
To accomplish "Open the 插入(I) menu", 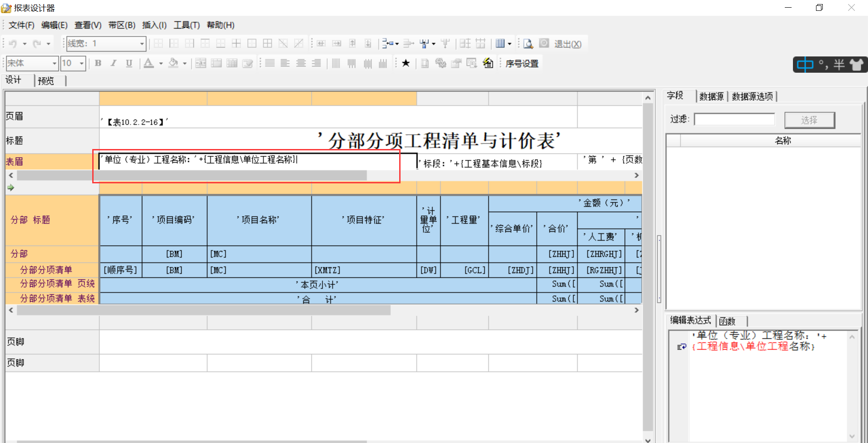I will pos(154,25).
